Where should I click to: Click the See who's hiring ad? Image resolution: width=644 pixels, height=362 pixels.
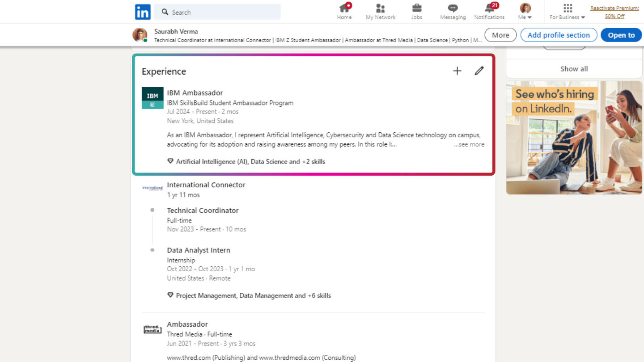(574, 138)
